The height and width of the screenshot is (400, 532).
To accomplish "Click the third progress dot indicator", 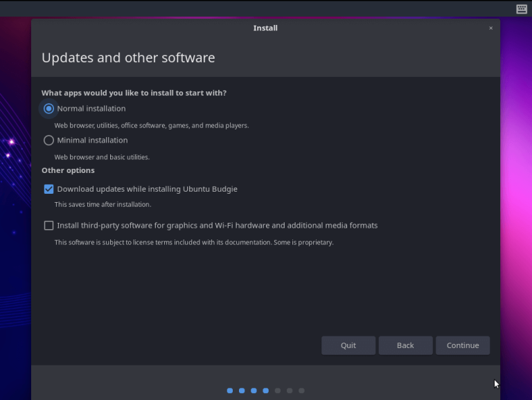I will (254, 391).
